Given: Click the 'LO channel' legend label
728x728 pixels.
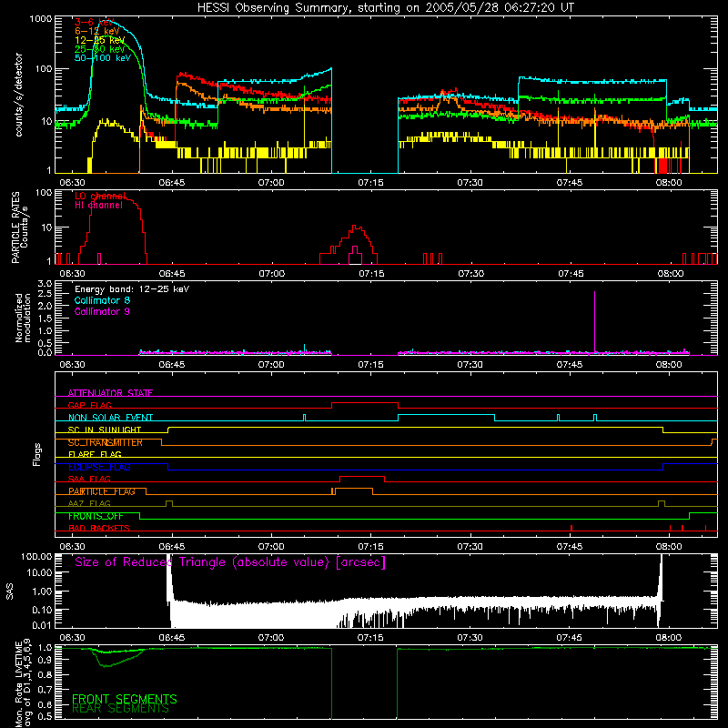Looking at the screenshot, I should [x=100, y=196].
